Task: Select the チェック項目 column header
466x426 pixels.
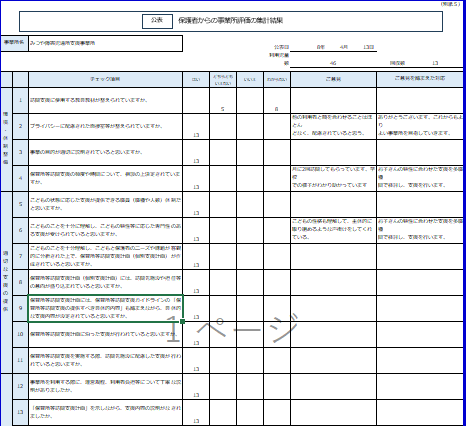Action: (x=106, y=80)
